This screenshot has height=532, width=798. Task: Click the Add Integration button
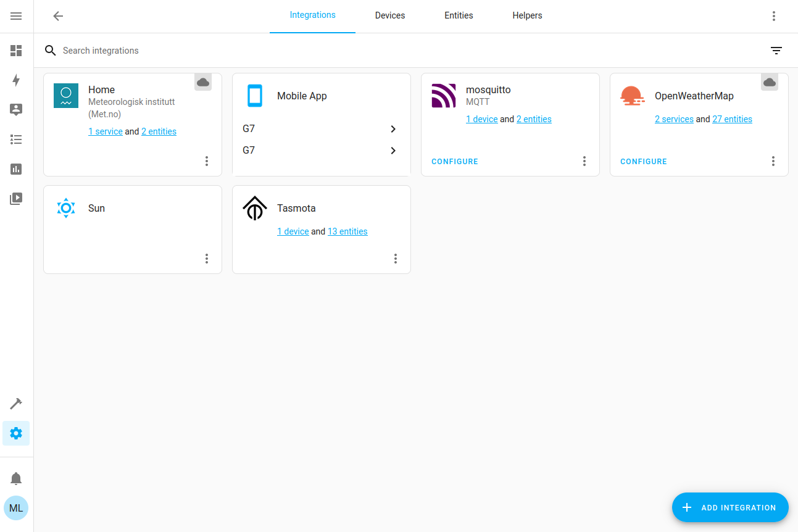click(x=730, y=507)
